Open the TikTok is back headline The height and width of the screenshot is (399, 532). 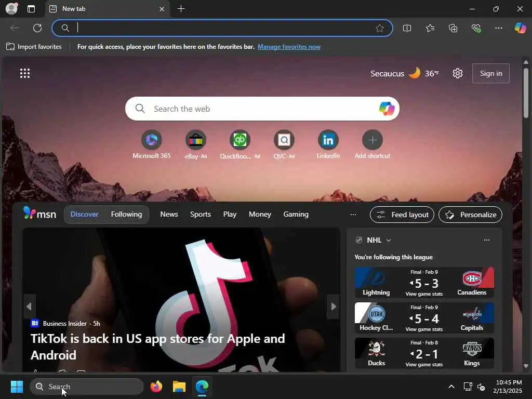pos(158,347)
